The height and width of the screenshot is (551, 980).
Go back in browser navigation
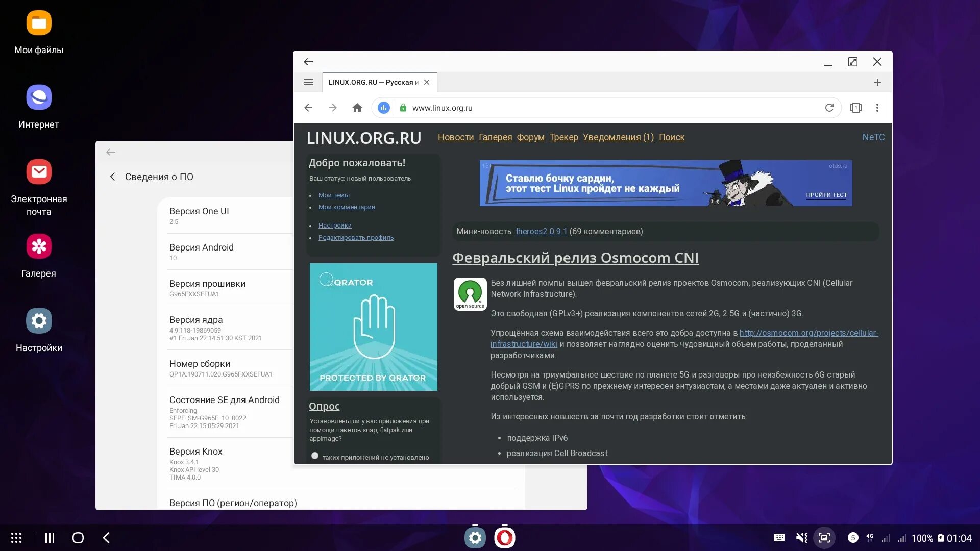pos(308,108)
